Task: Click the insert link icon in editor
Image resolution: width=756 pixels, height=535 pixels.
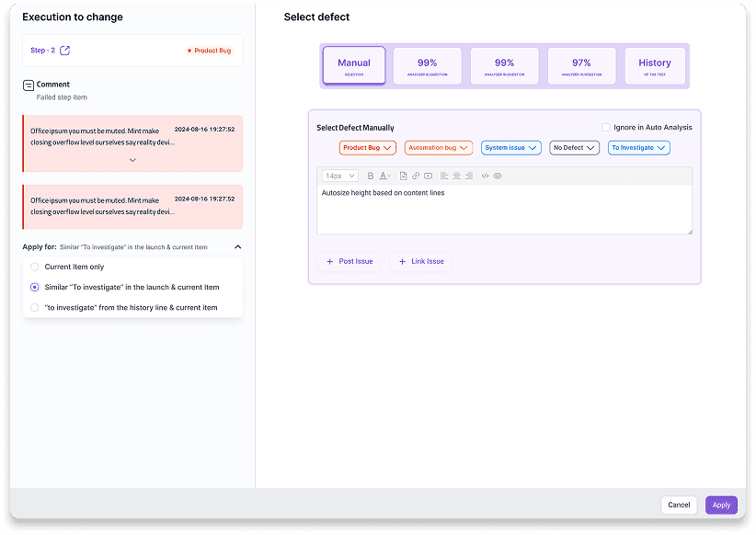Action: tap(416, 176)
